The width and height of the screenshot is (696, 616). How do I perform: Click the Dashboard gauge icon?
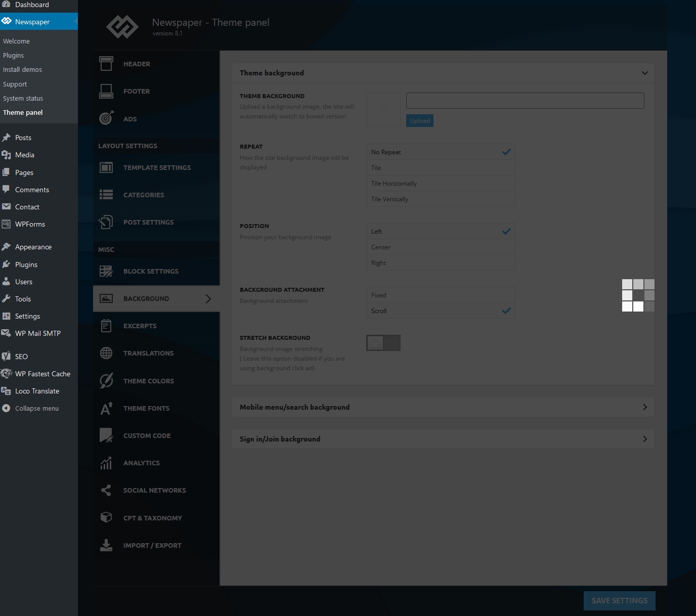6,4
